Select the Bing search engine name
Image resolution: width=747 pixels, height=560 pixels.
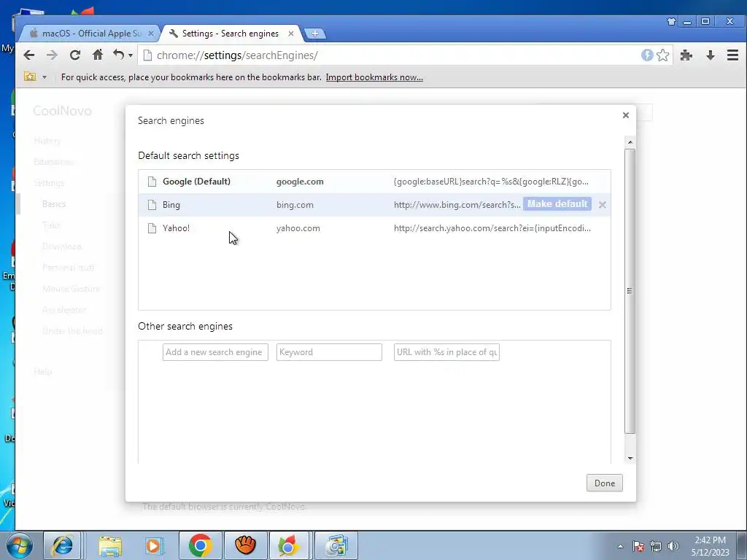(171, 205)
